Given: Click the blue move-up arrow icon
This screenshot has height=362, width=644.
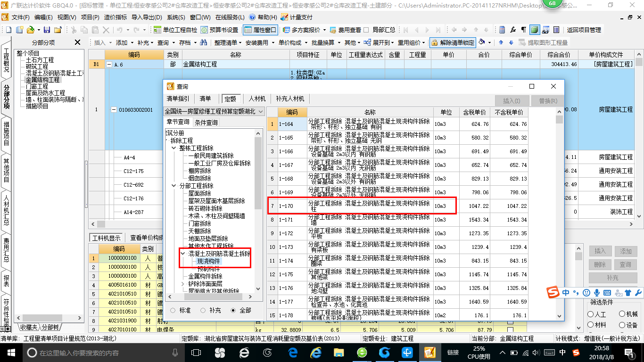Looking at the screenshot, I should tap(500, 42).
